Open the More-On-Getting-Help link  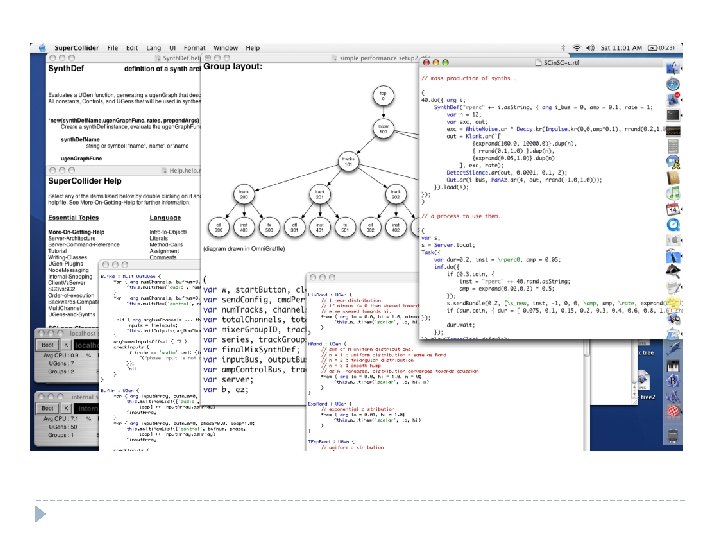(x=76, y=232)
